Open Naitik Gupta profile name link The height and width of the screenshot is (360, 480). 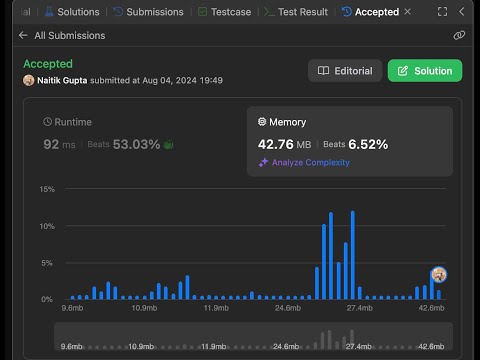coord(62,80)
